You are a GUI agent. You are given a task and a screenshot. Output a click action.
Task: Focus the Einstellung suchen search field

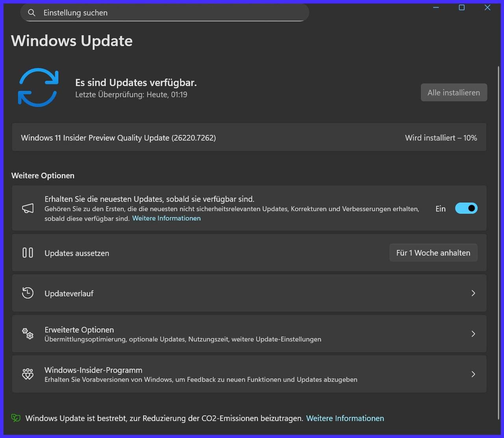click(165, 13)
